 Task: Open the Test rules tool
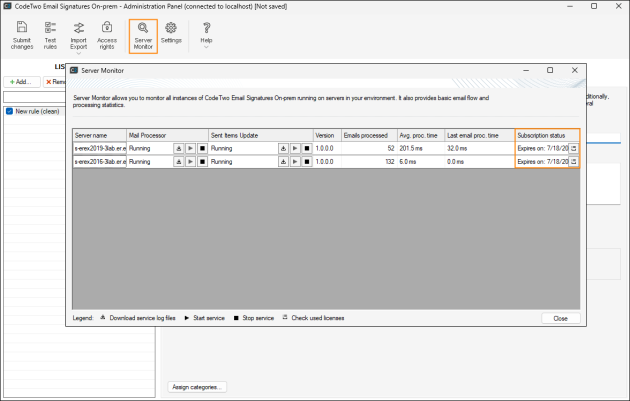click(50, 35)
